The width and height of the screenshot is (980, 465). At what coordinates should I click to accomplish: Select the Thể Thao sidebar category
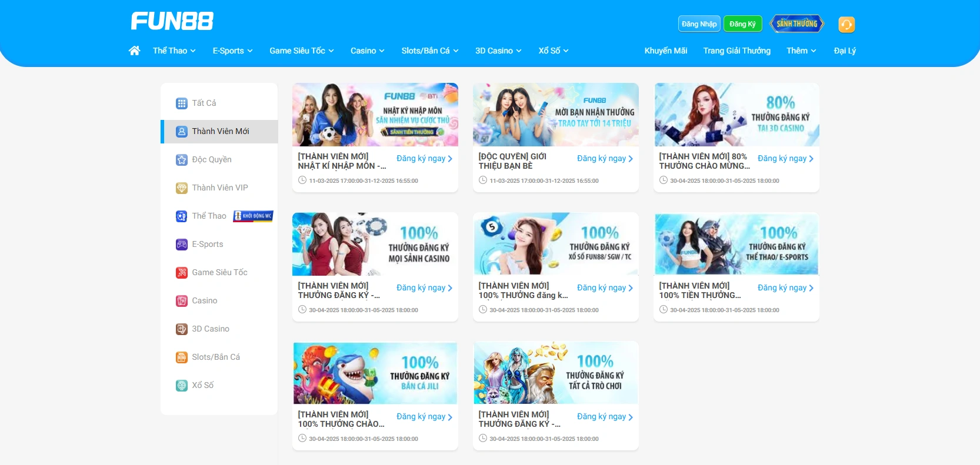tap(219, 216)
